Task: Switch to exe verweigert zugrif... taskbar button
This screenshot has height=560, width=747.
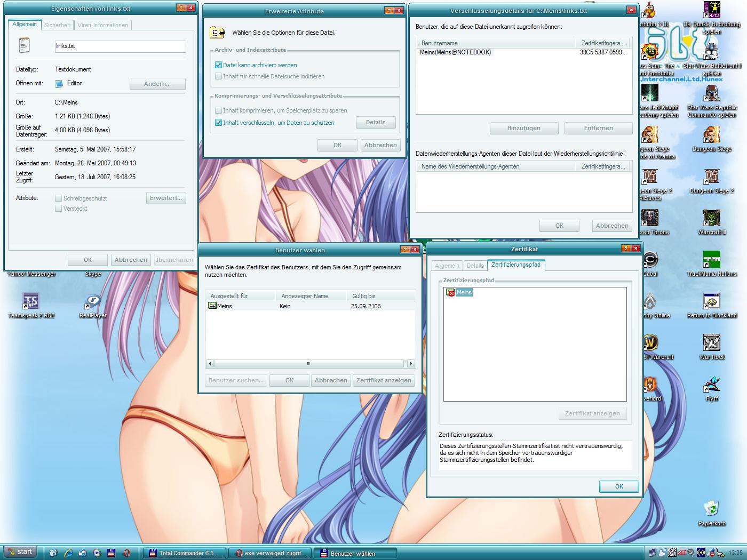Action: point(271,553)
